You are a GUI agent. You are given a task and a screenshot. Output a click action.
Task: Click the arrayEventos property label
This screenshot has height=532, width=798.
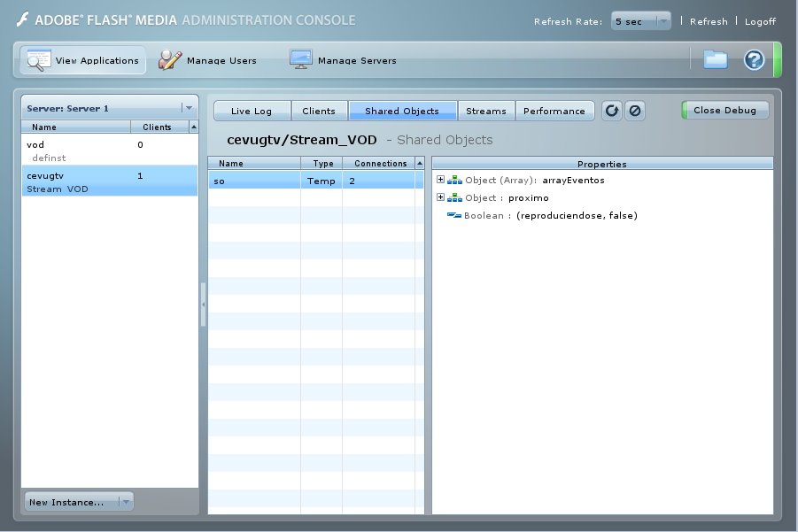point(573,180)
